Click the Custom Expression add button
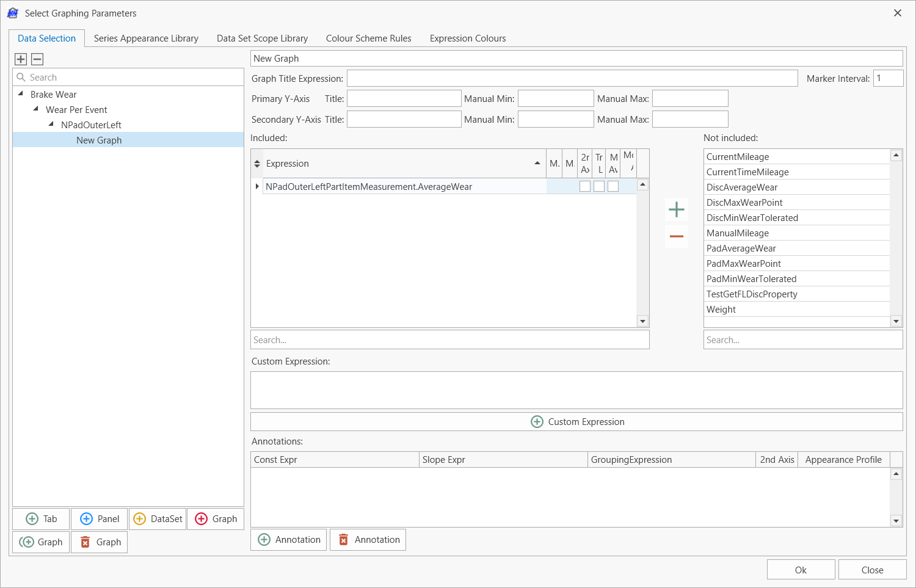Screen dimensions: 916x588 pos(576,422)
